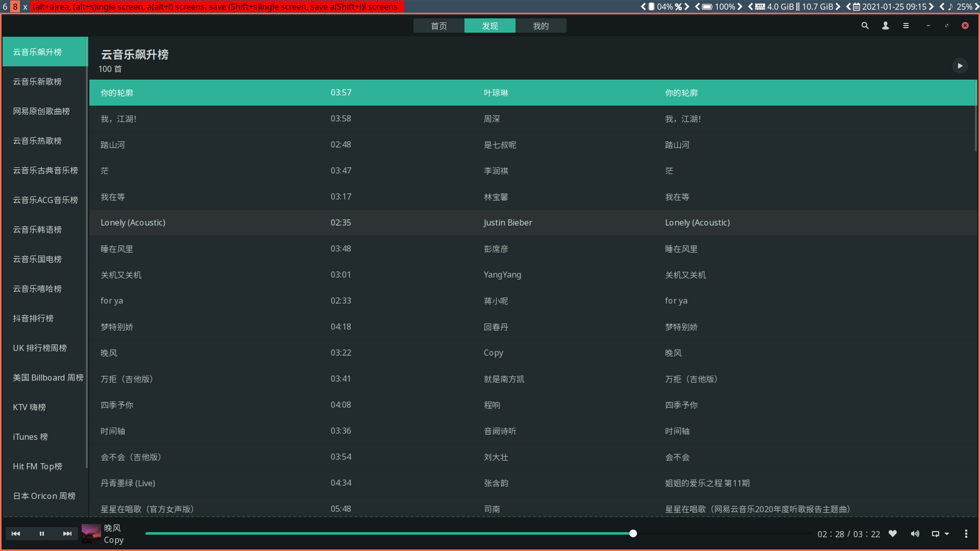Open the user account icon
This screenshot has height=551, width=980.
point(886,26)
